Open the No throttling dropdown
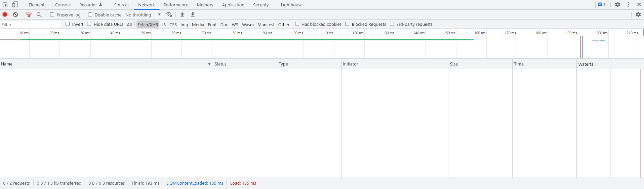 [143, 15]
